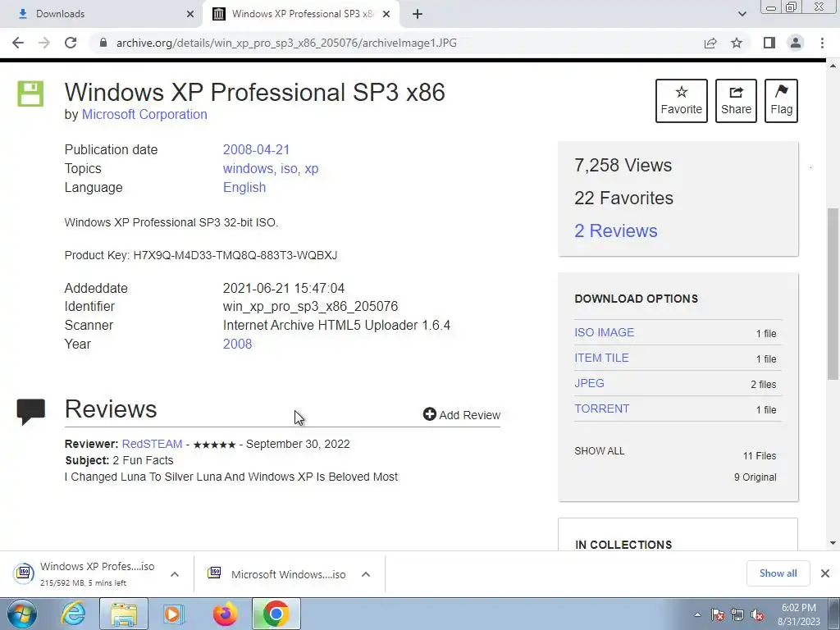This screenshot has width=840, height=630.
Task: Click scrollbar down arrow
Action: (833, 543)
